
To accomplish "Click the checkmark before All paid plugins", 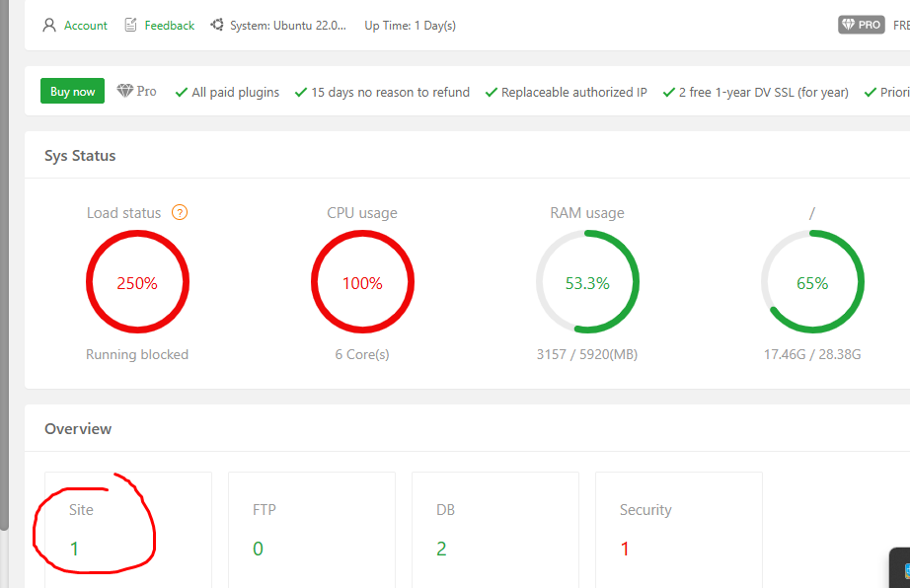I will click(x=181, y=92).
